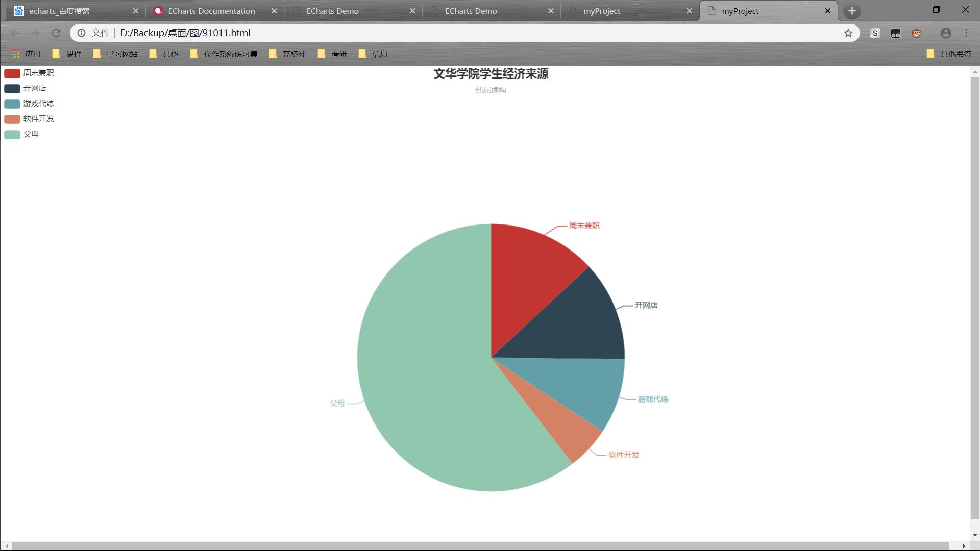Open a new tab with plus button
This screenshot has height=551, width=980.
851,11
